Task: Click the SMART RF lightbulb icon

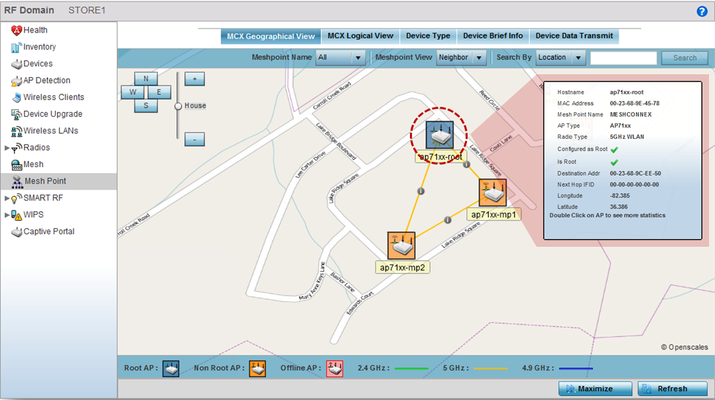Action: [16, 198]
